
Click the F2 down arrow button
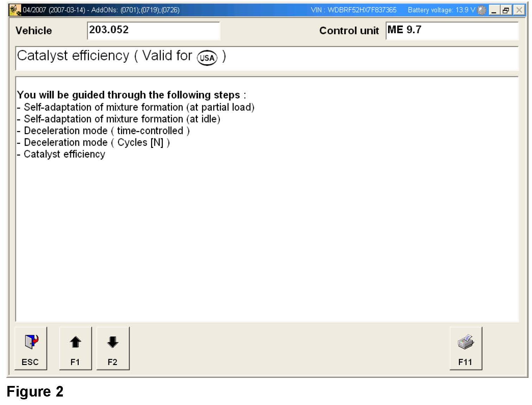click(113, 348)
